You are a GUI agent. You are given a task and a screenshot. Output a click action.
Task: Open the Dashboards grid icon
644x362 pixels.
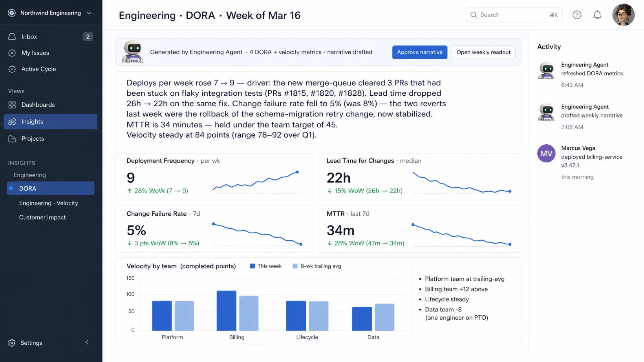click(x=12, y=105)
